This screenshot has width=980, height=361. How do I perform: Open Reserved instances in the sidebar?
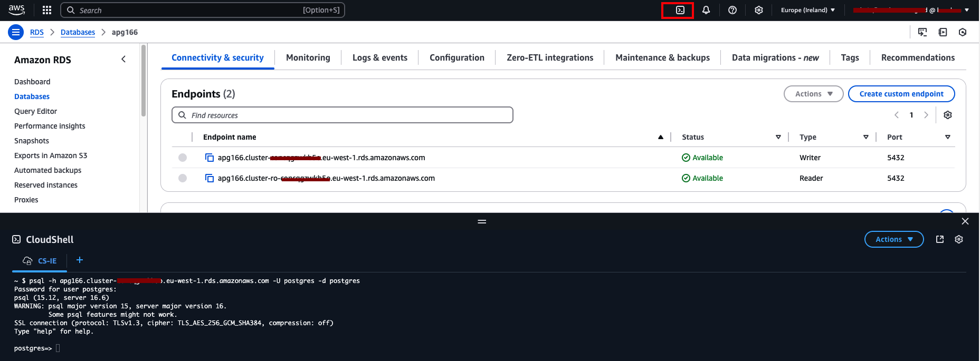click(x=46, y=185)
